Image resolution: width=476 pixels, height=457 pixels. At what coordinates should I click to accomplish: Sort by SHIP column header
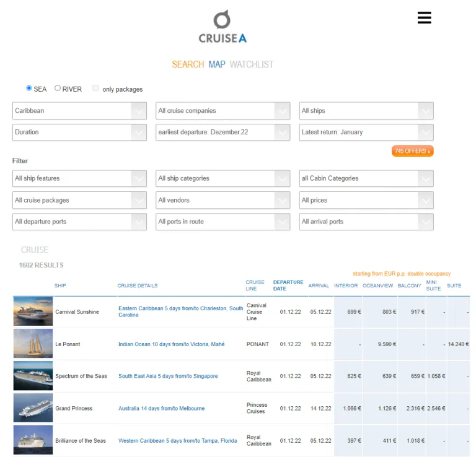[x=60, y=285]
